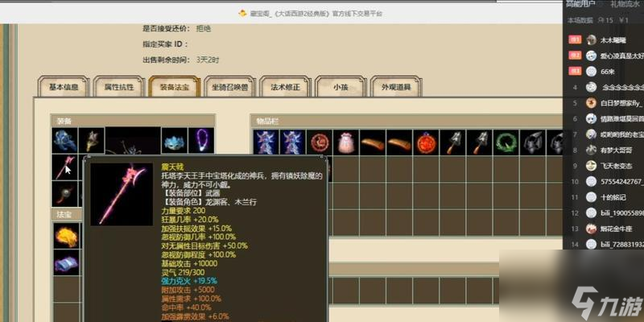This screenshot has height=322, width=644.
Task: Switch to the 属性抗性 tab
Action: [118, 87]
